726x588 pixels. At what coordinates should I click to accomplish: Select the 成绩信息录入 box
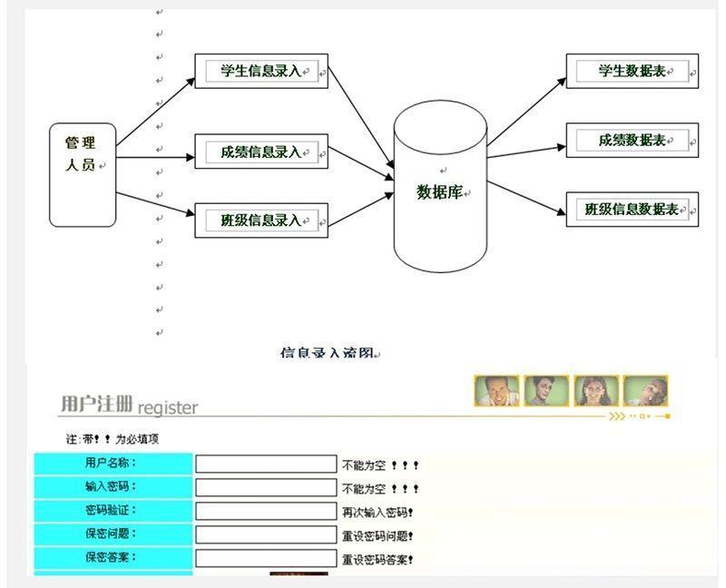(261, 152)
